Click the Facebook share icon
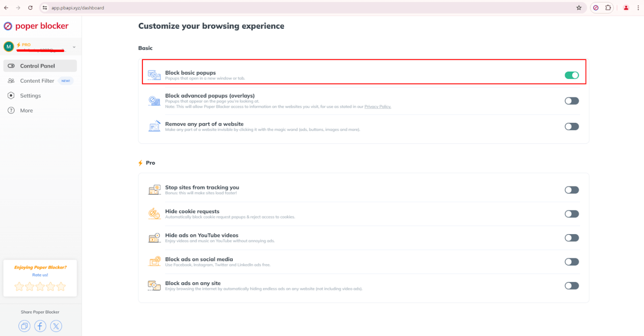The height and width of the screenshot is (336, 644). point(40,326)
